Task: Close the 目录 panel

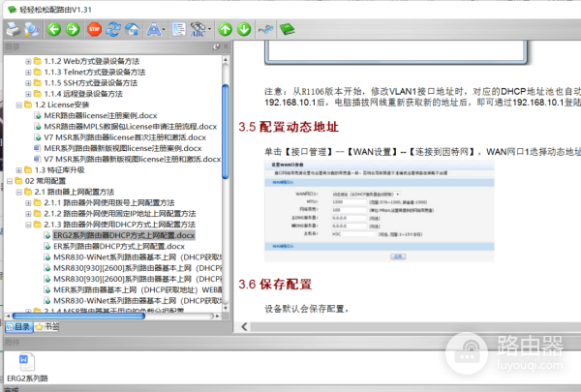Action: coord(226,46)
